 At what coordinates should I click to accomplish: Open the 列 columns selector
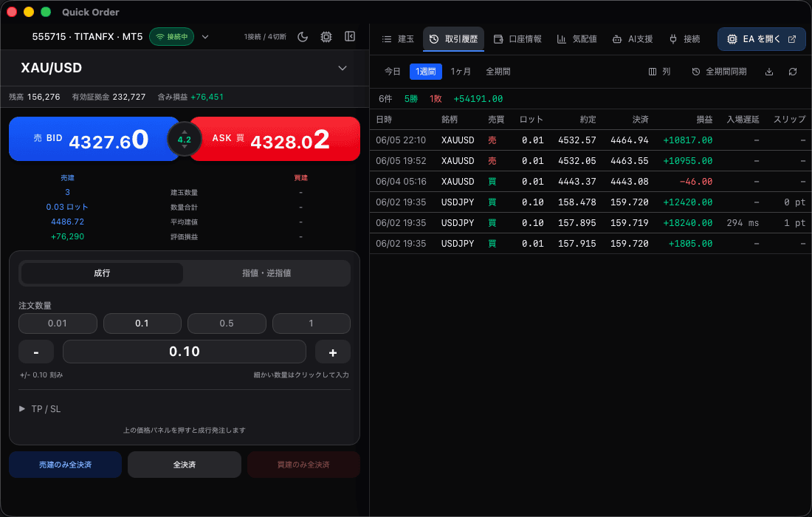point(659,72)
